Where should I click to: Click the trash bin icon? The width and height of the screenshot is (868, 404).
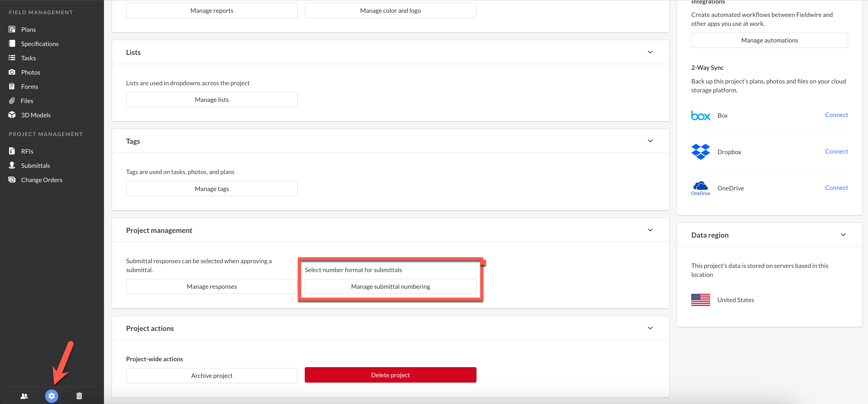(79, 396)
